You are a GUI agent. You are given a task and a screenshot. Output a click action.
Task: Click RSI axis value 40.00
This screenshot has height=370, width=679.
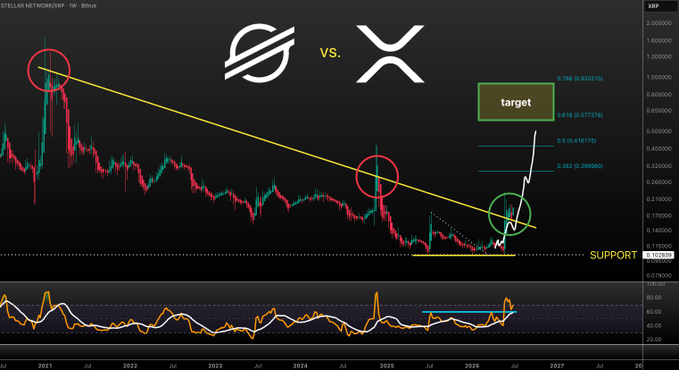point(654,325)
